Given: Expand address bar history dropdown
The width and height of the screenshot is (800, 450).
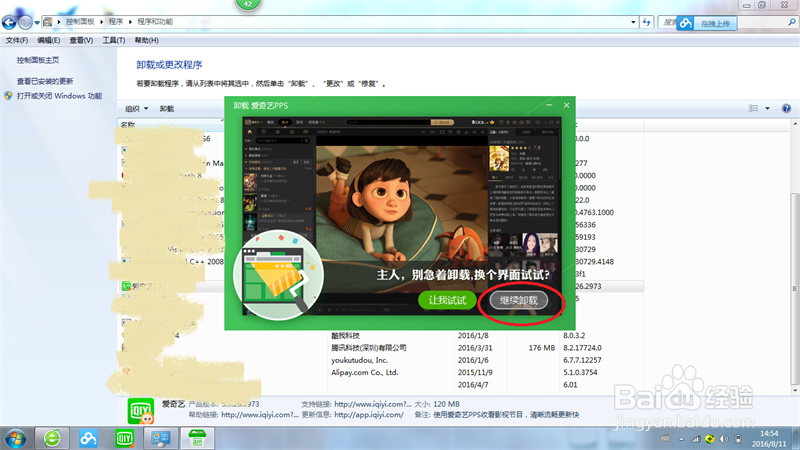Looking at the screenshot, I should pyautogui.click(x=633, y=22).
